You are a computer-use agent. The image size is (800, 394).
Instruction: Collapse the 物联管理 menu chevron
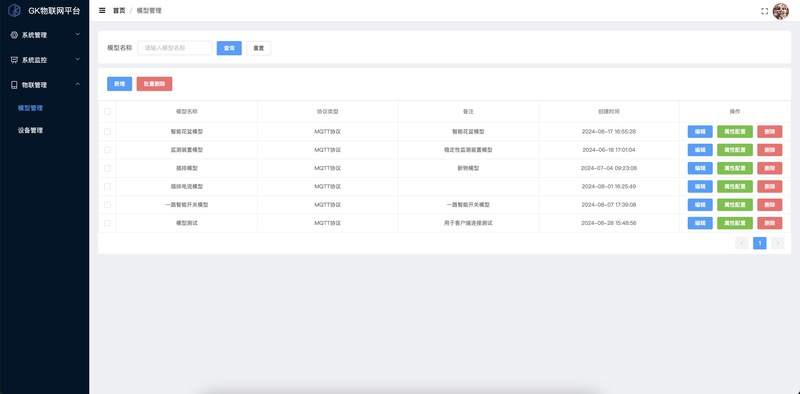tap(78, 84)
